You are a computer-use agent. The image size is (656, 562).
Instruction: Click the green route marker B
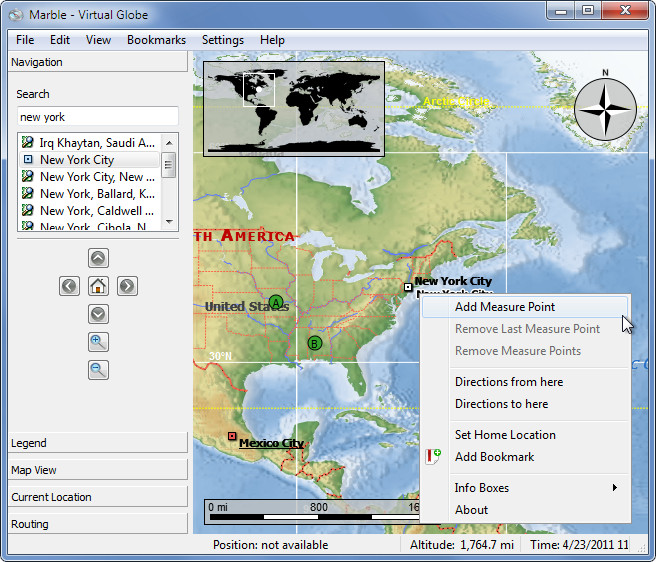pyautogui.click(x=315, y=344)
